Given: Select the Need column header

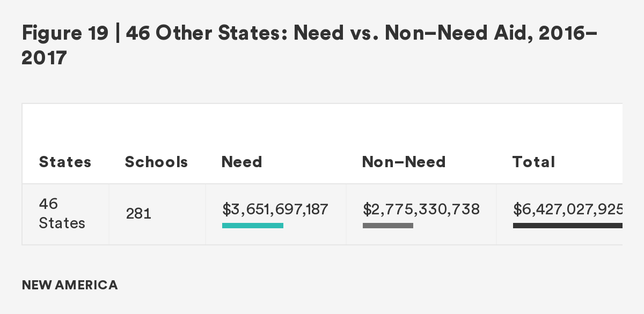Looking at the screenshot, I should point(241,162).
